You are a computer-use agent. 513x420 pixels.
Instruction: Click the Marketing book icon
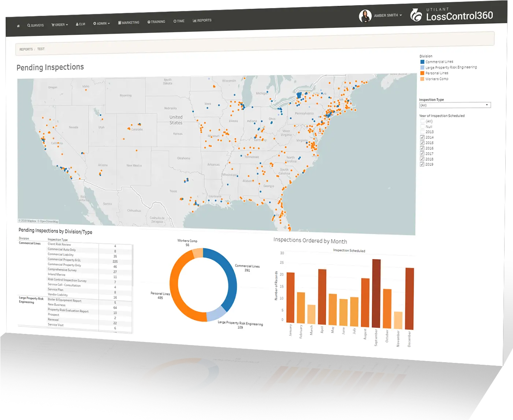[120, 23]
